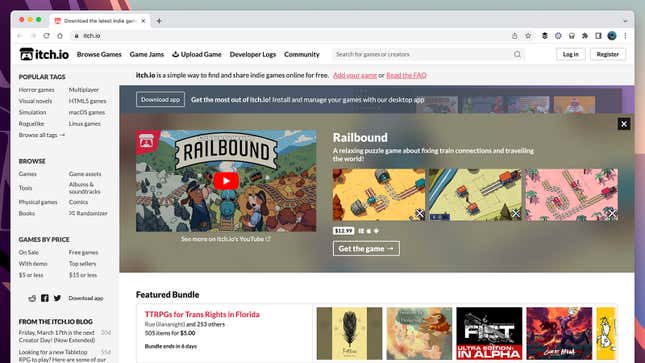Open TTRPGs for Trans Rights in Florida bundle
645x363 pixels.
click(x=202, y=314)
